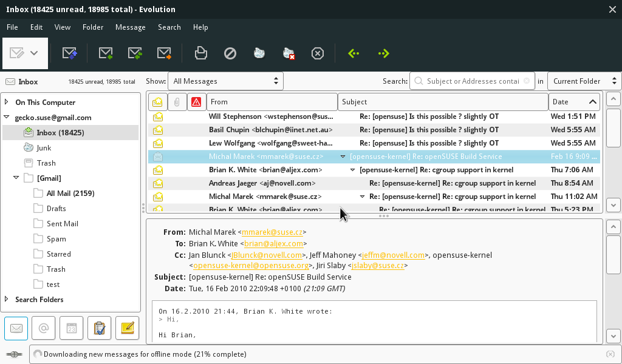Click the Reply toolbar icon
622x364 pixels.
106,53
